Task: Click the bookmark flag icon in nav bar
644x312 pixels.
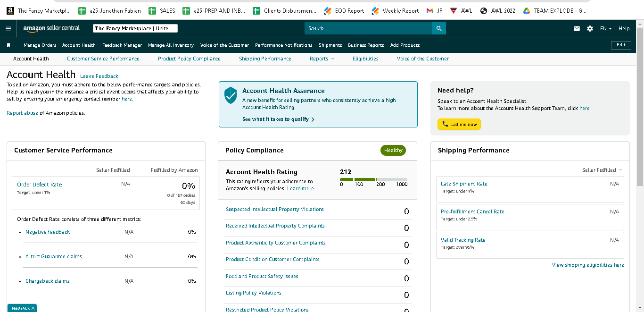Action: pos(8,45)
